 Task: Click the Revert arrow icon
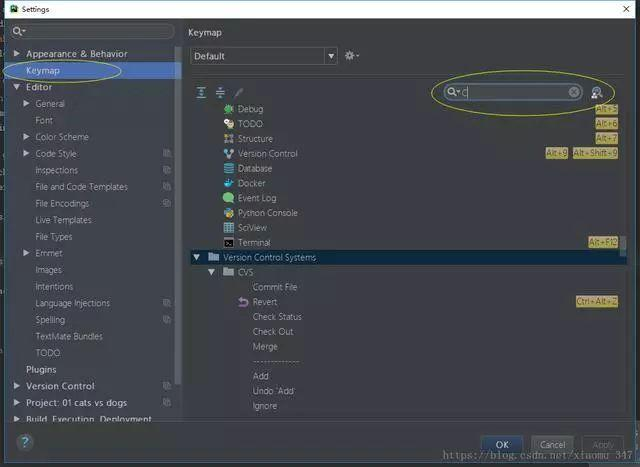point(243,302)
